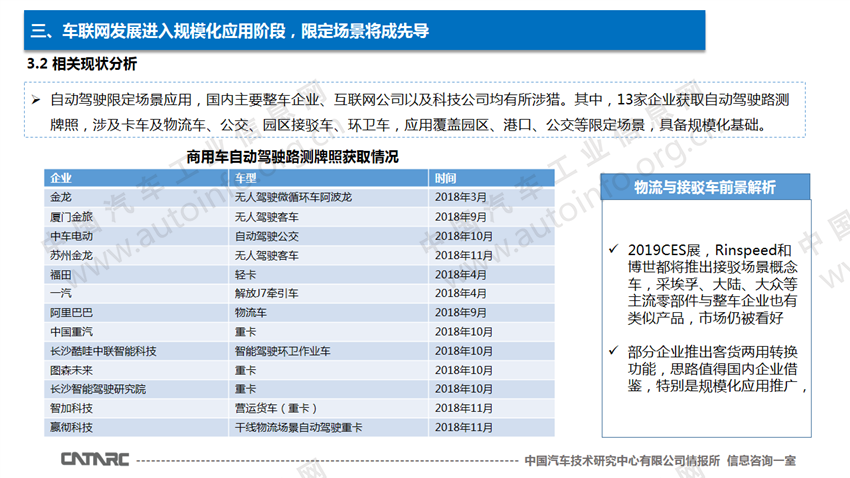The height and width of the screenshot is (478, 850).
Task: Click the CATARC logo at bottom left
Action: click(x=95, y=459)
